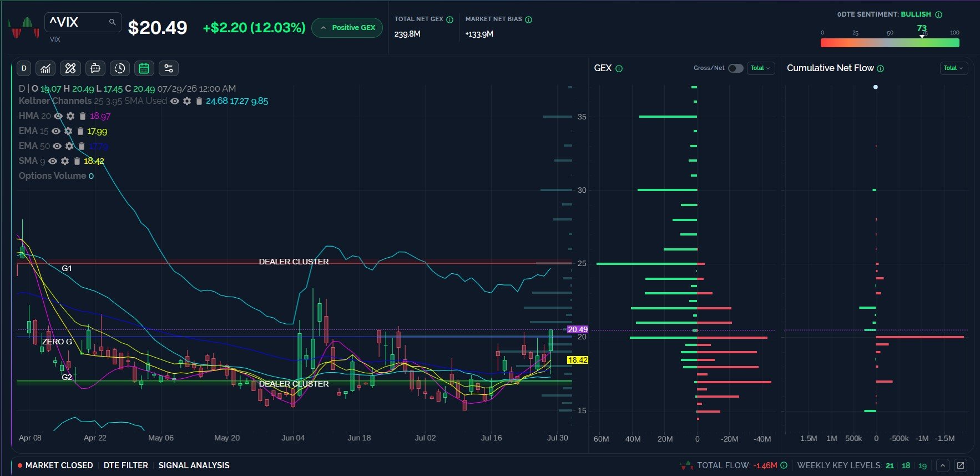980x476 pixels.
Task: Delete the SMA 9 indicator
Action: tap(77, 161)
